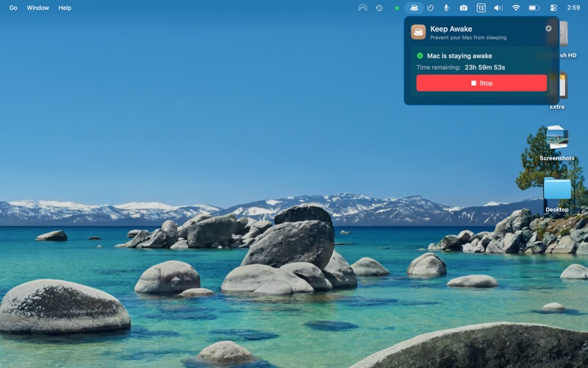Click the arch-shaped menu bar icon
Viewport: 588px width, 368px height.
click(362, 8)
